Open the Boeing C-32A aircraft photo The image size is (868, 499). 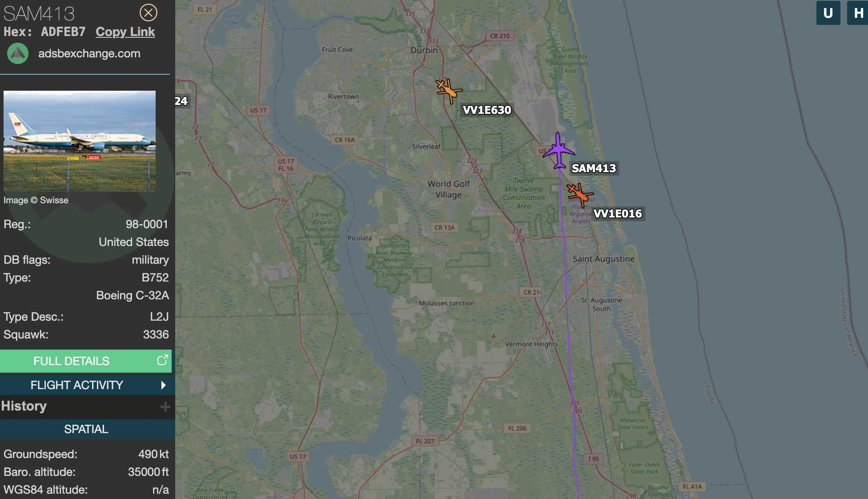(80, 141)
